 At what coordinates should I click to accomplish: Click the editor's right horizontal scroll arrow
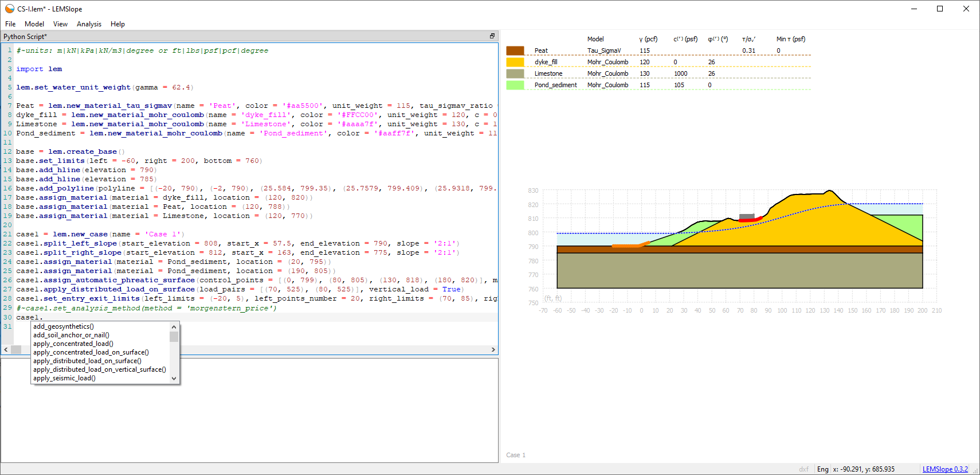[493, 349]
